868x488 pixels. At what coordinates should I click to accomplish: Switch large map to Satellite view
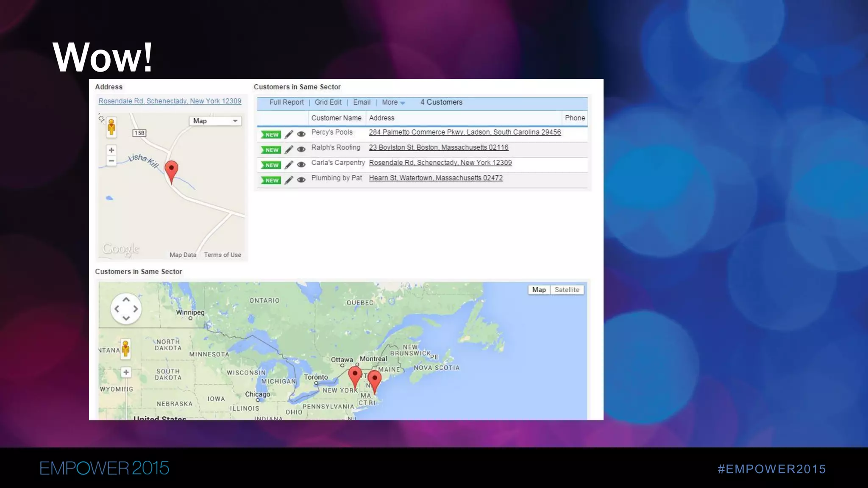pyautogui.click(x=567, y=290)
